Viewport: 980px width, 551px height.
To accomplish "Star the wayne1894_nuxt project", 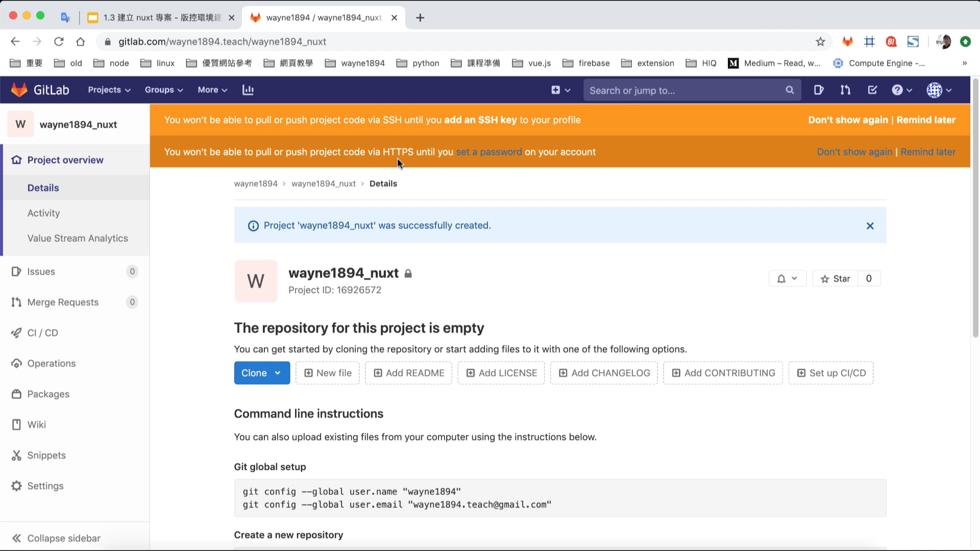I will (x=835, y=279).
